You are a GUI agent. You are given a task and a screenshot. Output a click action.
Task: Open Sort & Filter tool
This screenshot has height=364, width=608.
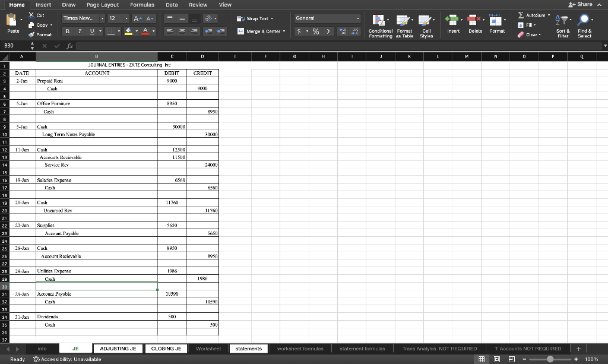point(563,26)
